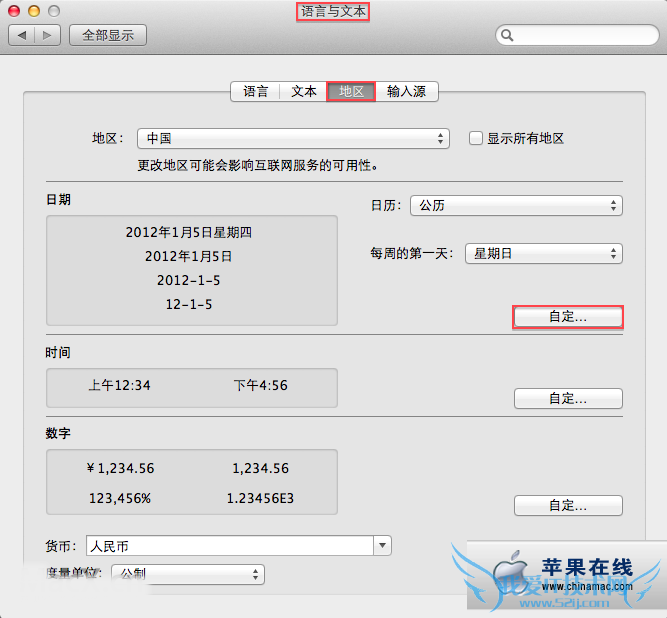Go forward with the right arrow button

click(48, 35)
